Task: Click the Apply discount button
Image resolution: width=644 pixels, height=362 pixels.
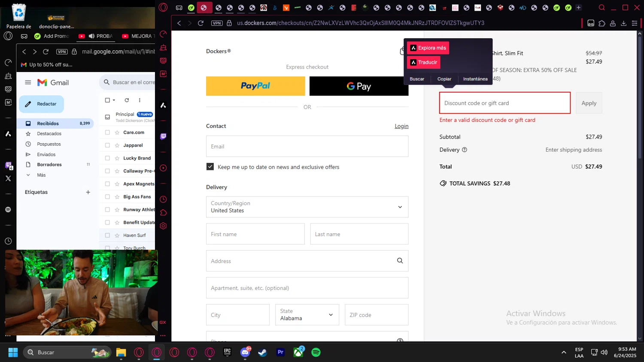Action: 589,103
